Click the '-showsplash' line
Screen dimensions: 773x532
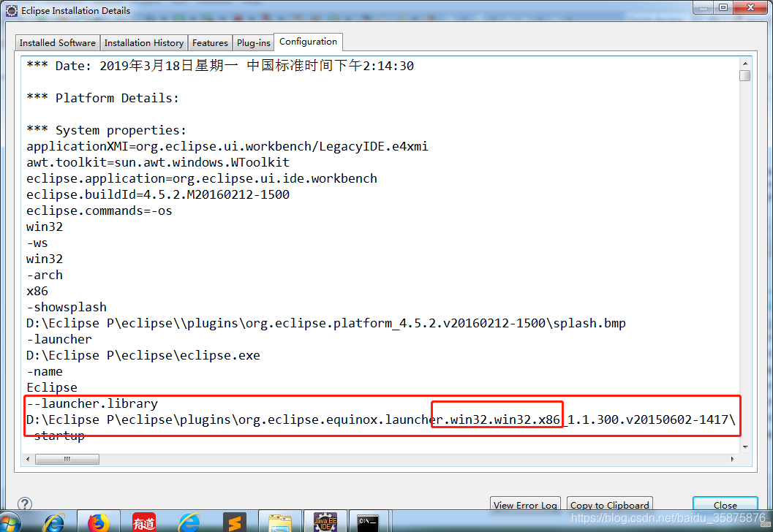[67, 307]
